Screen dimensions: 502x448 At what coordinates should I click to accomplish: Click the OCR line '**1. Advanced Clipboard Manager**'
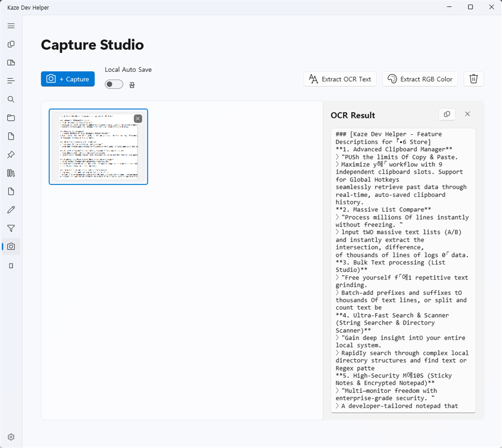click(x=394, y=149)
